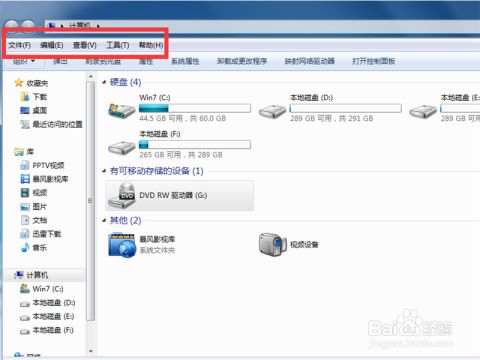Click the text "265 GB 可用，共 289 GB"
This screenshot has width=480, height=360.
tap(181, 155)
